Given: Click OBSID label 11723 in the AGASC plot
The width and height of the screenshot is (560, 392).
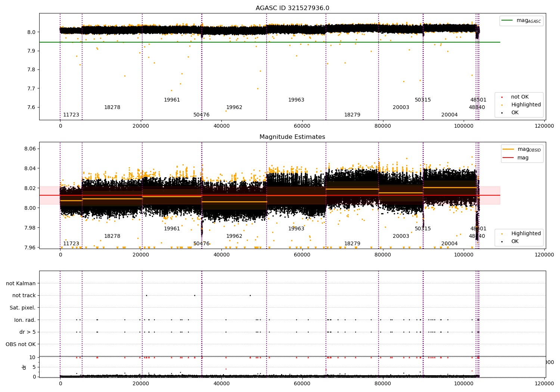Looking at the screenshot, I should tap(71, 115).
